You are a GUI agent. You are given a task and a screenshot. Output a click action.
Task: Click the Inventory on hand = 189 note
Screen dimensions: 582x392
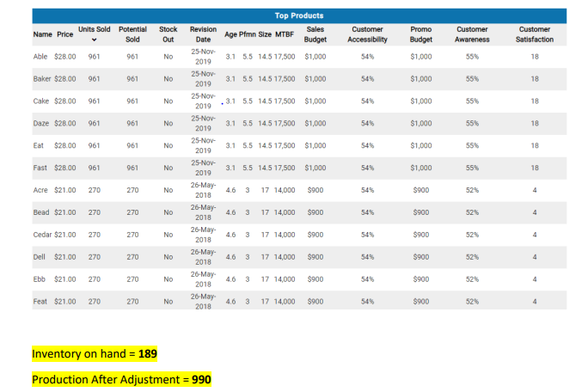(x=95, y=354)
